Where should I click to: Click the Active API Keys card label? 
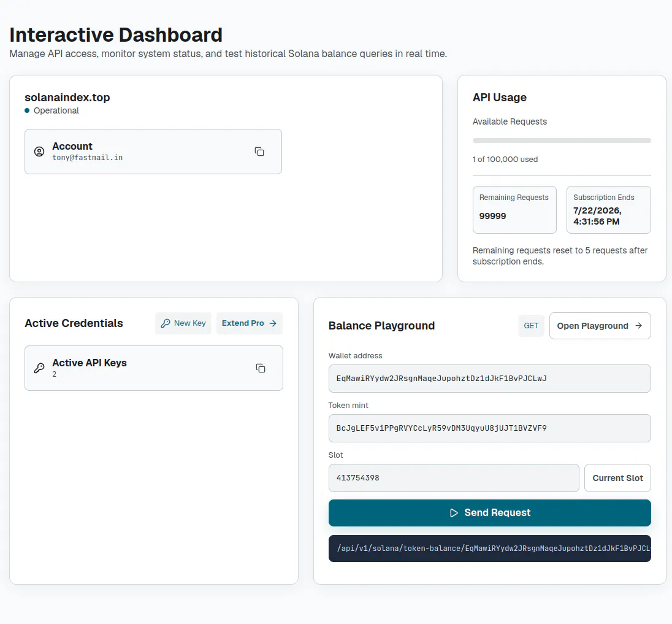pos(90,363)
